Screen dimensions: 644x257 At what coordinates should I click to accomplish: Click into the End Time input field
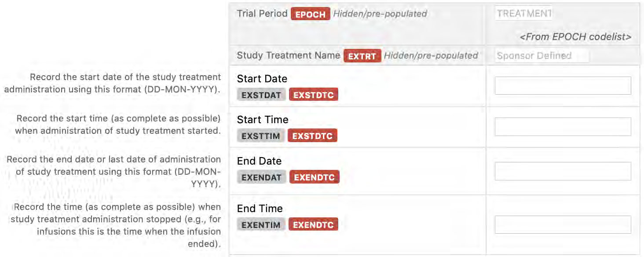click(563, 224)
